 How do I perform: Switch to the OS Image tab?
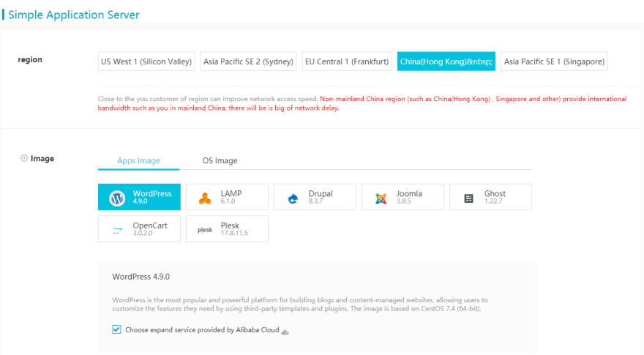(x=220, y=160)
